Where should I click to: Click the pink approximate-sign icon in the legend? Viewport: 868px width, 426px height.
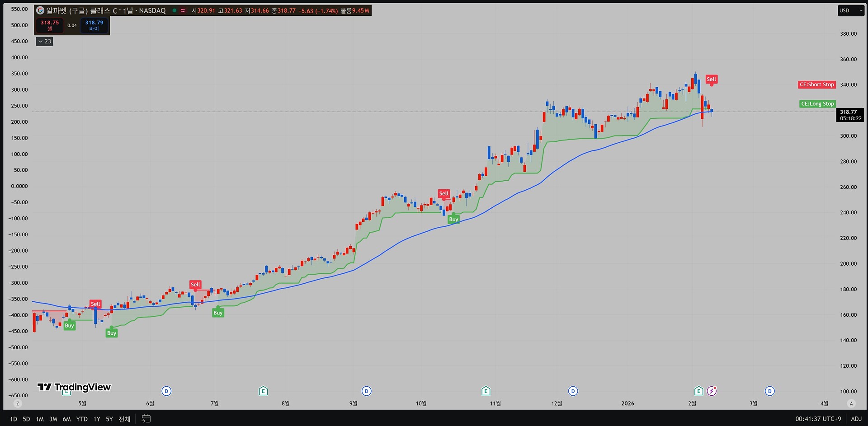(183, 10)
